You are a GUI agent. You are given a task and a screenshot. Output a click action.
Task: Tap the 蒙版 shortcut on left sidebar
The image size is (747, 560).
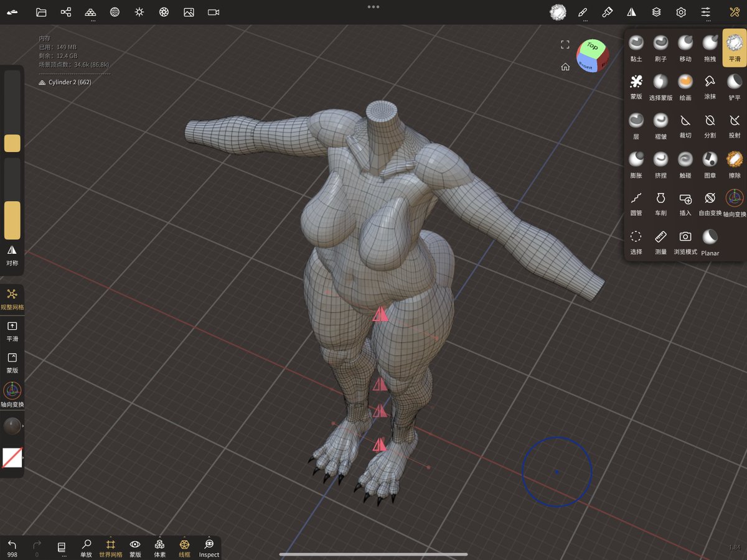12,363
